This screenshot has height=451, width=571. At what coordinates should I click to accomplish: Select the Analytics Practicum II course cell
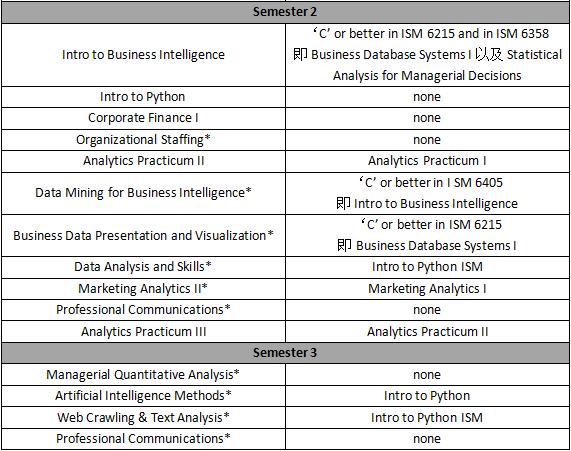[x=143, y=161]
